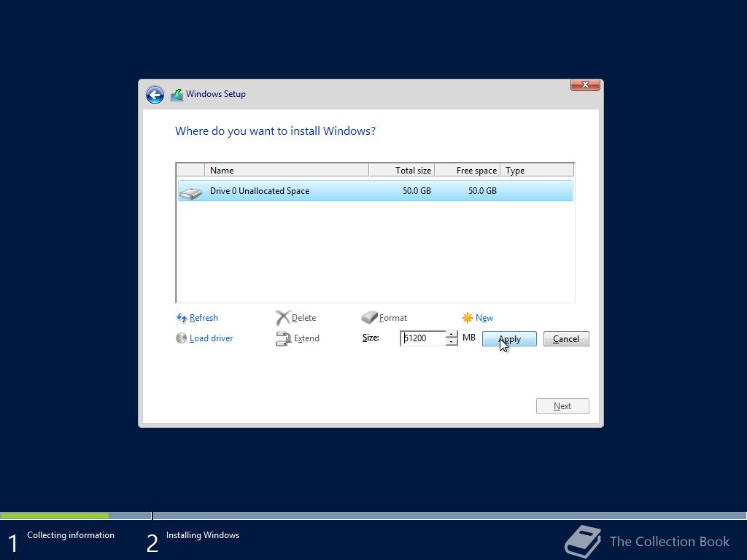Image resolution: width=747 pixels, height=560 pixels.
Task: Sort by the Free space column header
Action: pos(468,170)
